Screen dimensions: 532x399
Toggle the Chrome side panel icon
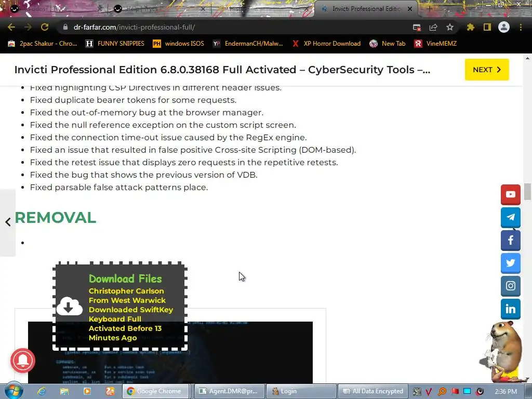(487, 27)
